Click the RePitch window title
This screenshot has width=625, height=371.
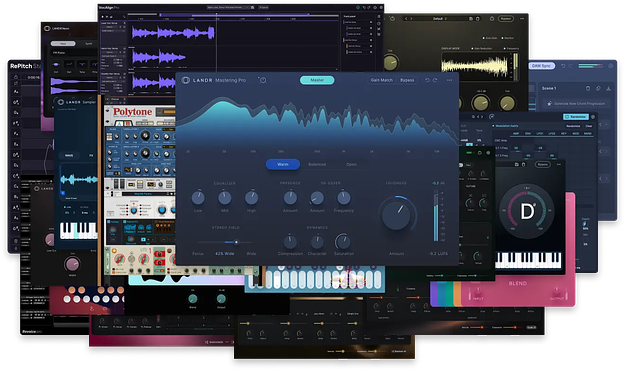pos(25,66)
